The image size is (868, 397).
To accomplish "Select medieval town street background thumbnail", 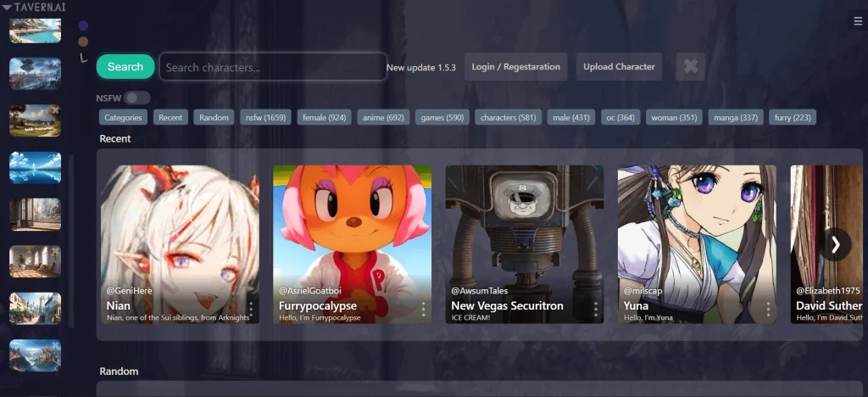I will 36,309.
